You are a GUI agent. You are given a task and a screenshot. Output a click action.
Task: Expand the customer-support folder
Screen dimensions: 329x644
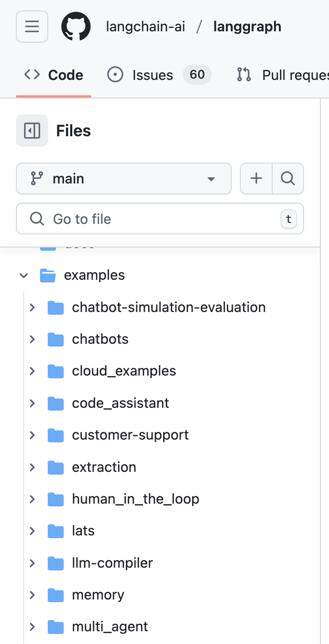(x=32, y=435)
